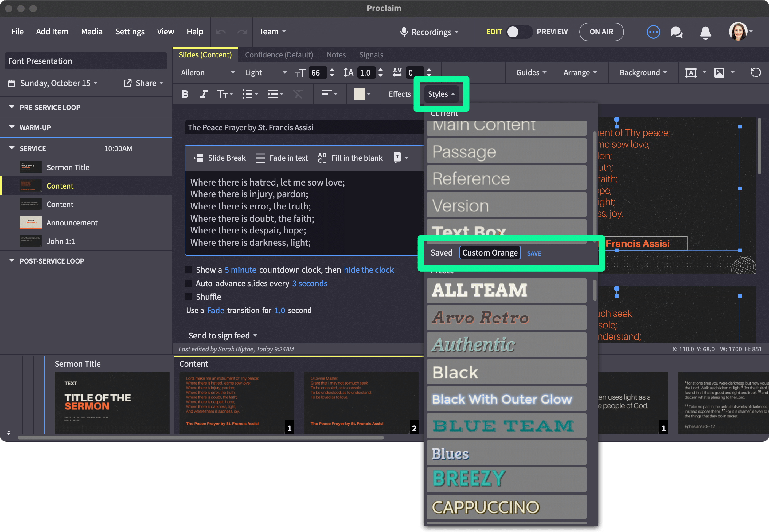
Task: Enable the Shuffle checkbox
Action: click(x=189, y=297)
